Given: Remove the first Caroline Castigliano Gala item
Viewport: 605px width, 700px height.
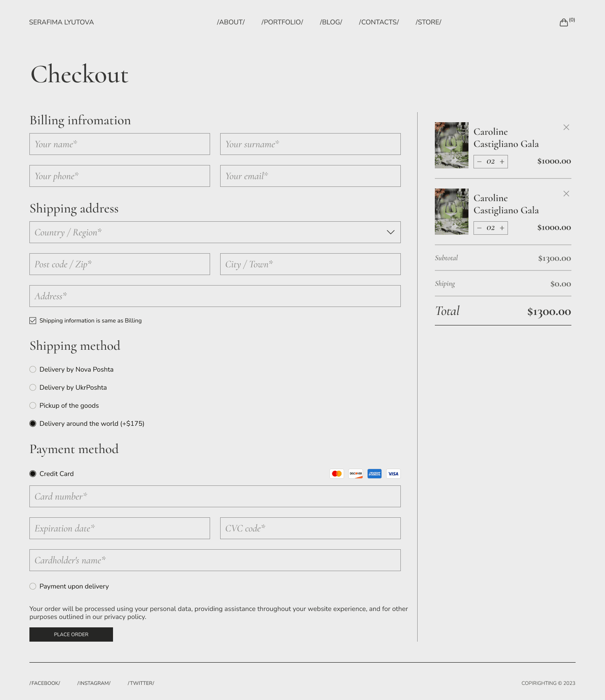Looking at the screenshot, I should point(566,127).
